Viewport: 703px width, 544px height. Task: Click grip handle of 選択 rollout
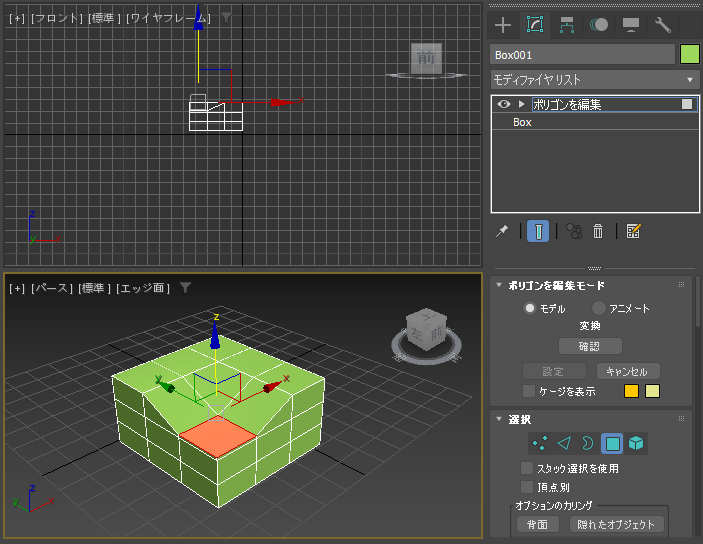681,418
